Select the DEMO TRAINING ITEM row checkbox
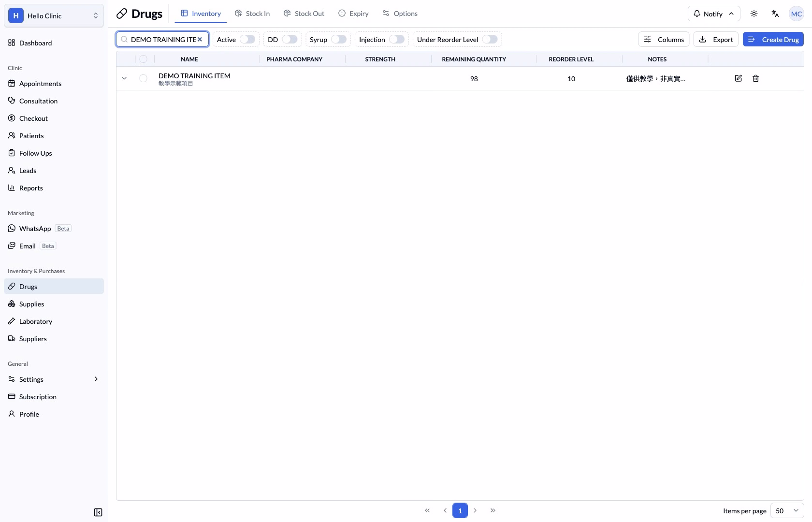The height and width of the screenshot is (522, 812). click(143, 78)
